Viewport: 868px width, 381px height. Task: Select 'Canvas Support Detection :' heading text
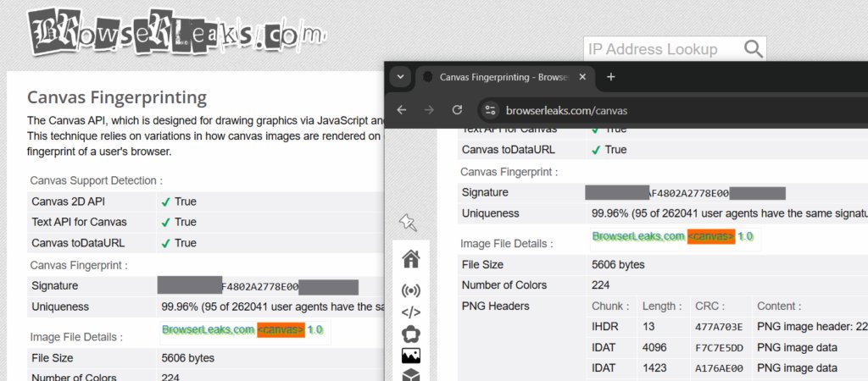point(97,181)
